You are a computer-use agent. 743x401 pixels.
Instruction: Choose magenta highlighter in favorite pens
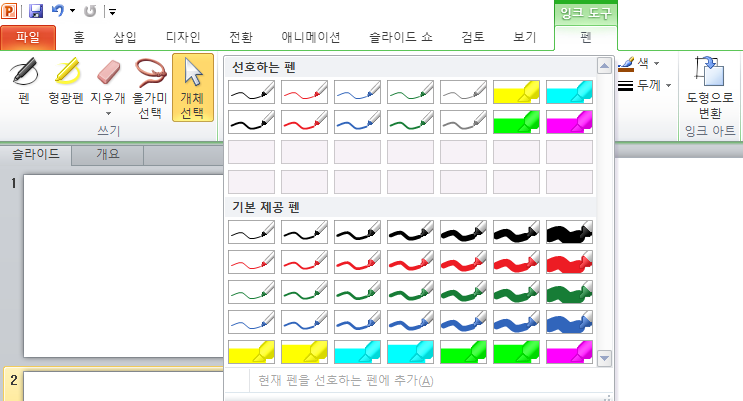[x=570, y=122]
